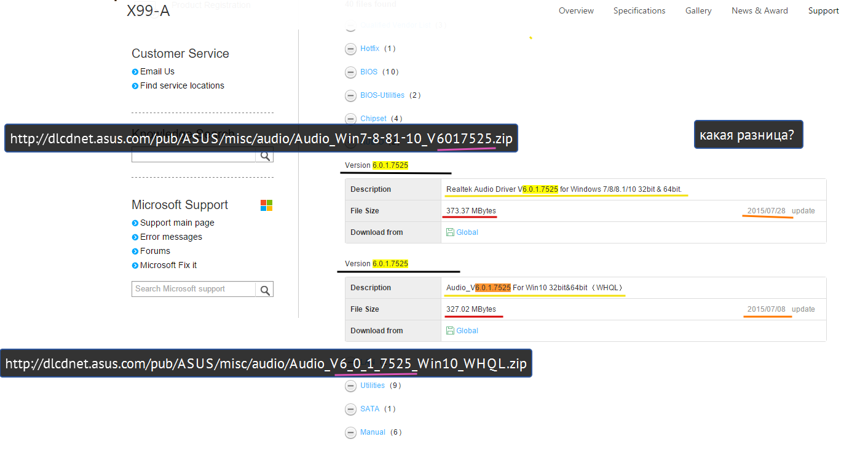
Task: Open the BIOS-Utilities category link
Action: tap(382, 95)
